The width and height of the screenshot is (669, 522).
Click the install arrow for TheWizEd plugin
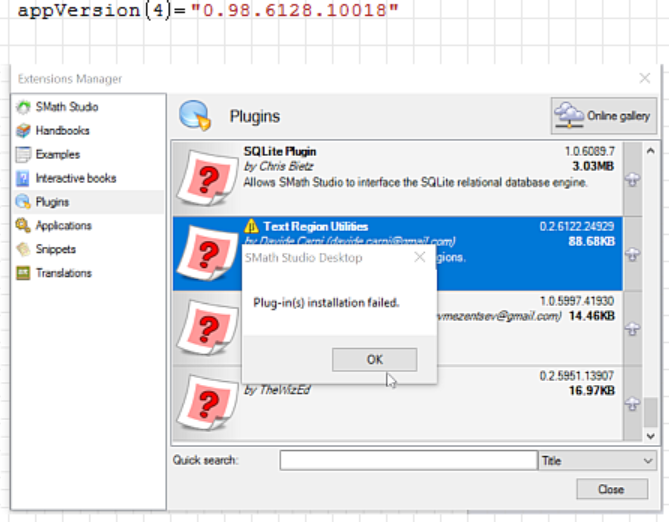tap(631, 404)
